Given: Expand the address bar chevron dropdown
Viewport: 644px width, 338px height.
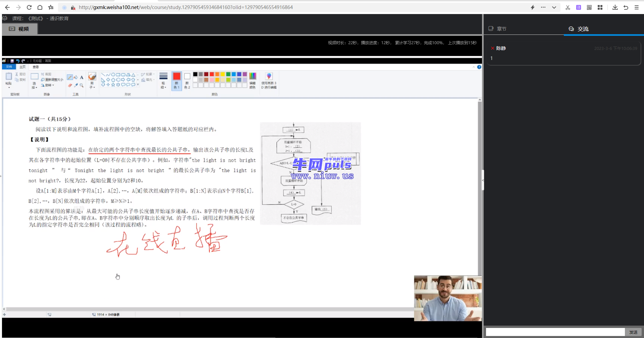Looking at the screenshot, I should pyautogui.click(x=554, y=7).
